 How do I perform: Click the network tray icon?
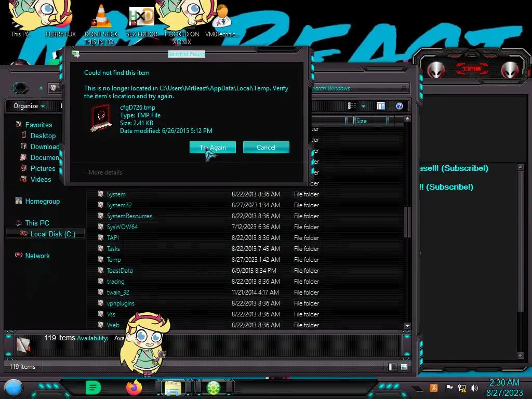point(462,388)
